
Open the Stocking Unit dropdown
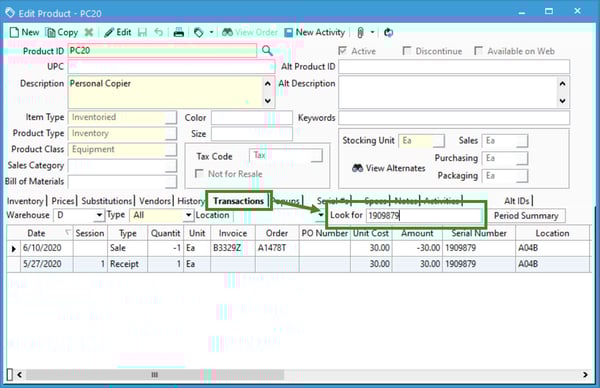[x=439, y=141]
